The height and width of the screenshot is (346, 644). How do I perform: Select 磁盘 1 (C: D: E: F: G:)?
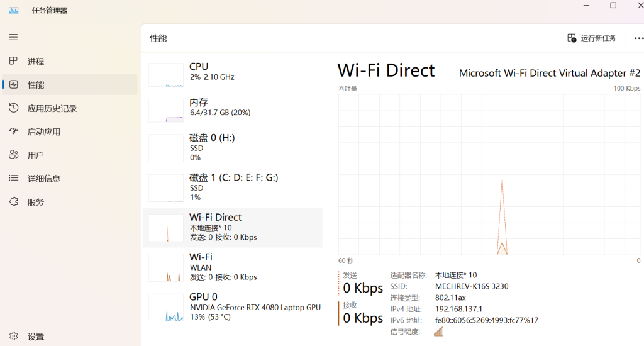tap(233, 187)
